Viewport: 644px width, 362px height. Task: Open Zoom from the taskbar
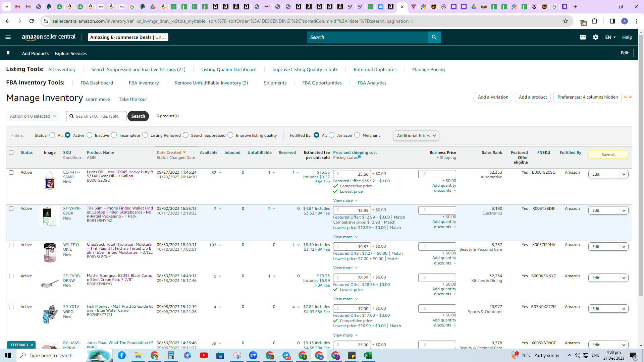click(253, 355)
